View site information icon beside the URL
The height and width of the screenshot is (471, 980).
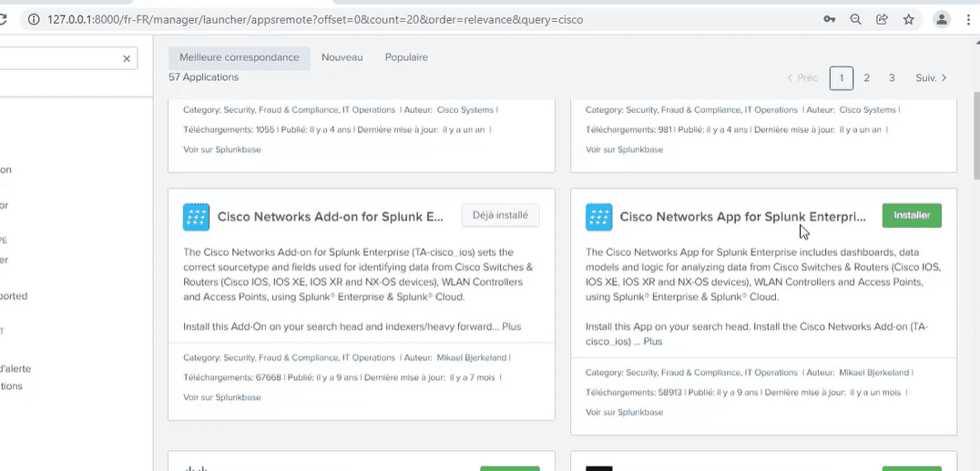(x=34, y=19)
